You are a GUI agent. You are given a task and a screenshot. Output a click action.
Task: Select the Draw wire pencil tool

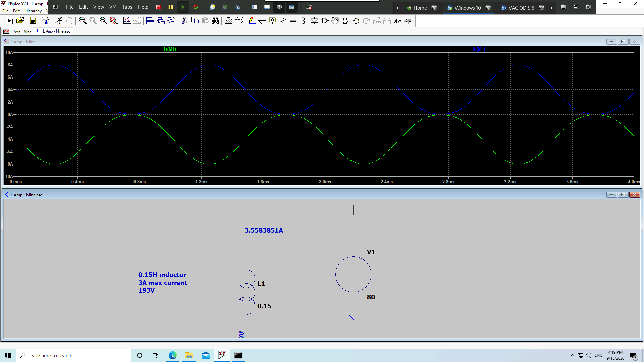coord(252,21)
